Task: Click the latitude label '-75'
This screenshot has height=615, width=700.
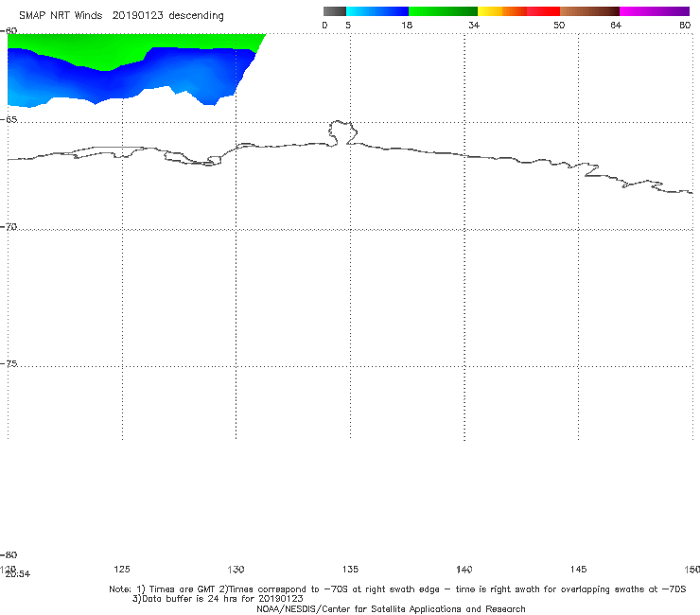Action: [9, 364]
